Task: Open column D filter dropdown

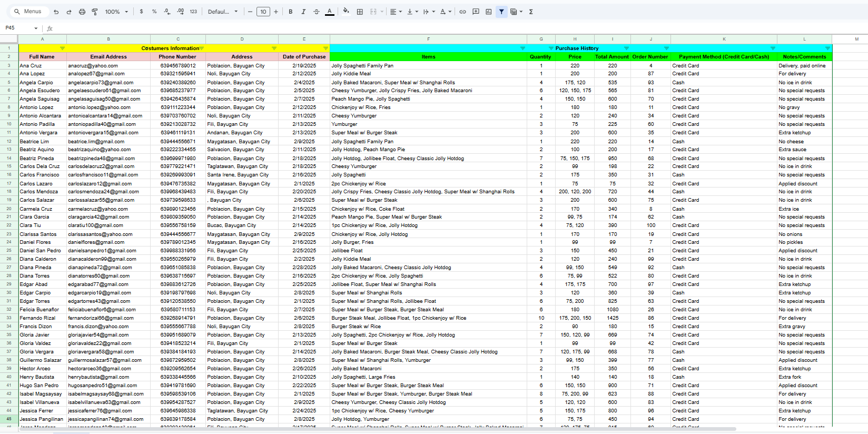Action: (274, 48)
